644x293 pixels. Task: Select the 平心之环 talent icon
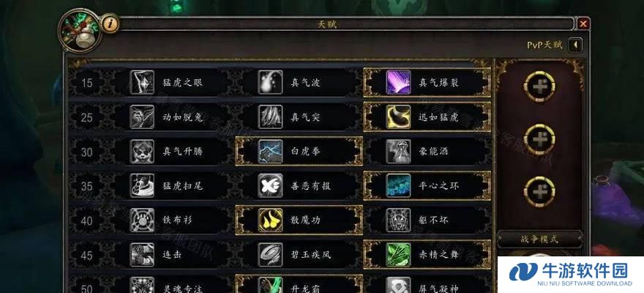point(398,186)
